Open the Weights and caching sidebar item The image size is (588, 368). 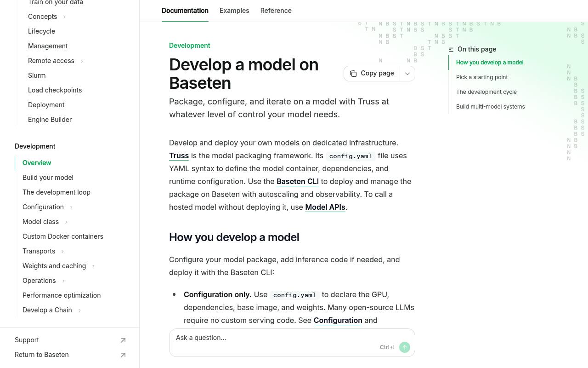[54, 266]
